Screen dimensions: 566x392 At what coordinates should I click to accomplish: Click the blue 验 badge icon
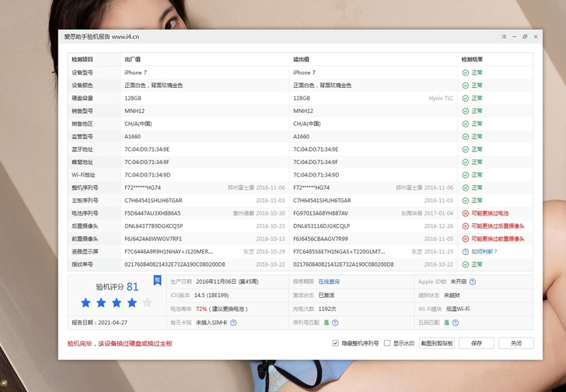pyautogui.click(x=157, y=280)
